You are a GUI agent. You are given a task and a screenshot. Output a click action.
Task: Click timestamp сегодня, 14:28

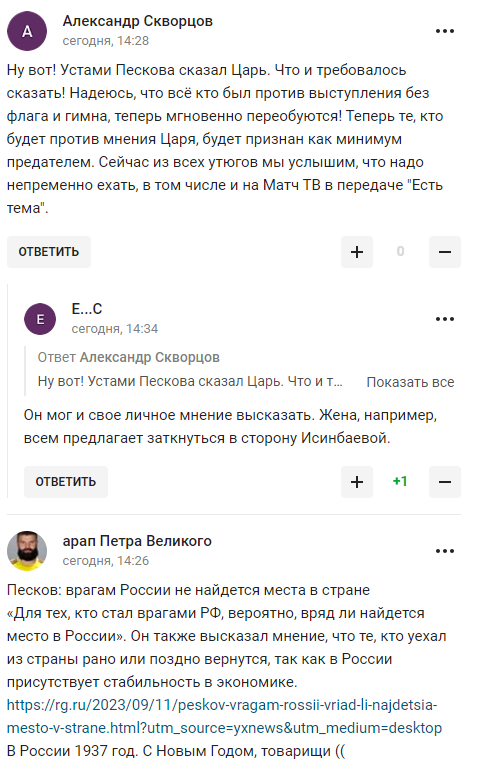click(x=105, y=41)
